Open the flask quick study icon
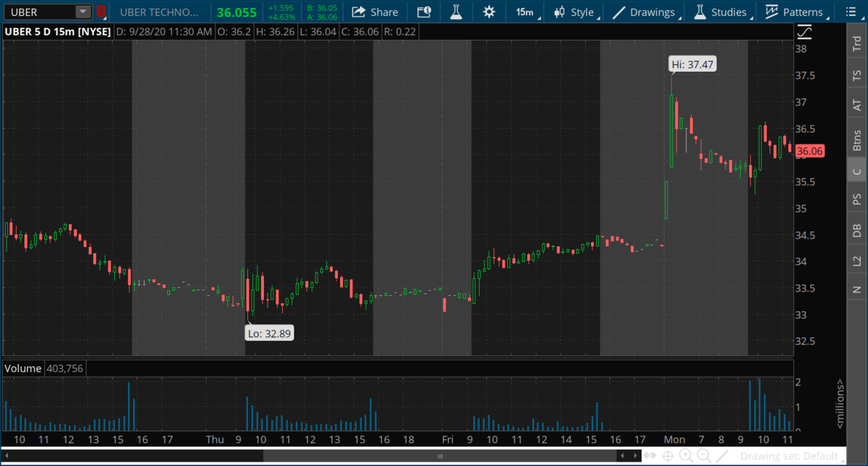Screen dimensions: 868x466 click(x=455, y=12)
